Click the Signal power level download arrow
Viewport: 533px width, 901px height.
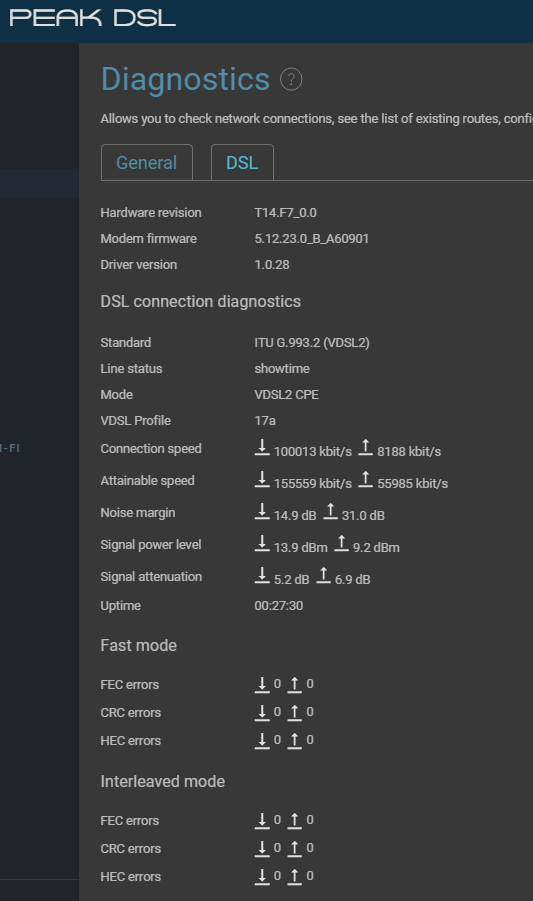pos(262,544)
